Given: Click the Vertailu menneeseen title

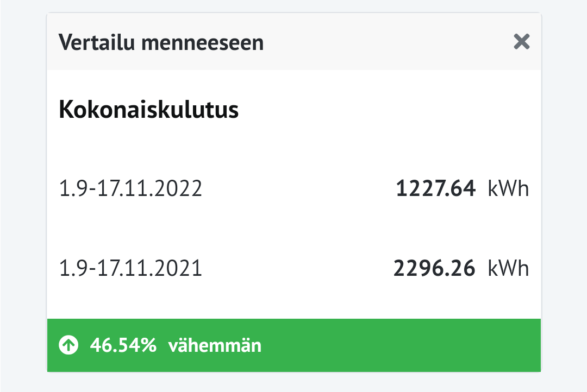Looking at the screenshot, I should click(x=161, y=42).
